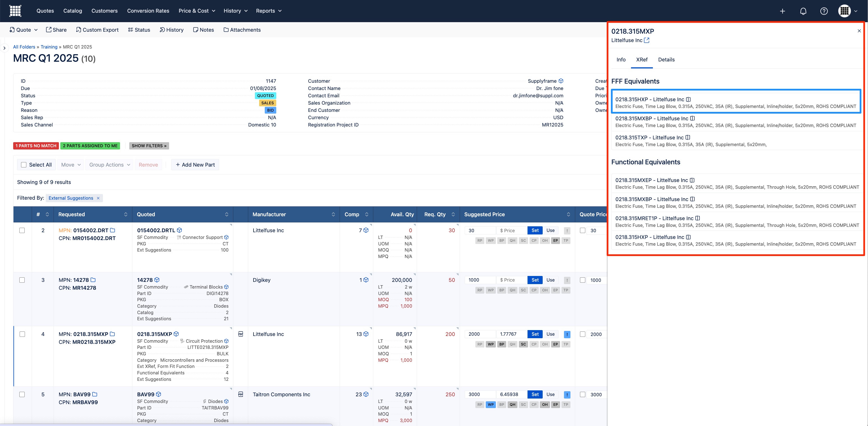Check row 5 selection checkbox
Viewport: 868px width, 426px height.
(x=22, y=394)
